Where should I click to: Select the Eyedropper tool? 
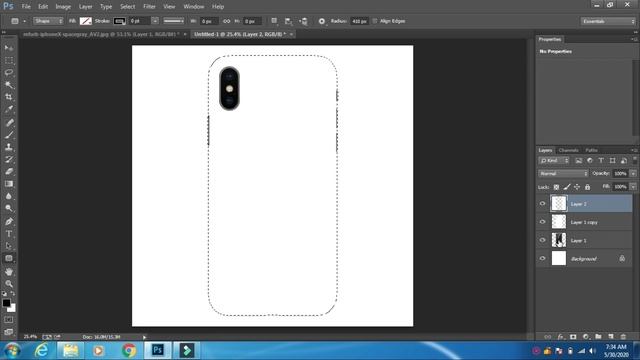point(9,109)
